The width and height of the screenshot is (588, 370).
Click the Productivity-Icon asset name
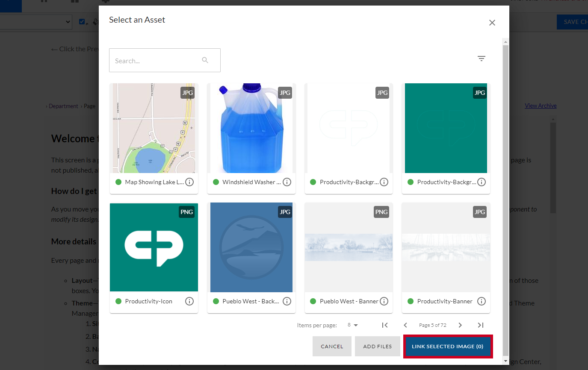149,301
